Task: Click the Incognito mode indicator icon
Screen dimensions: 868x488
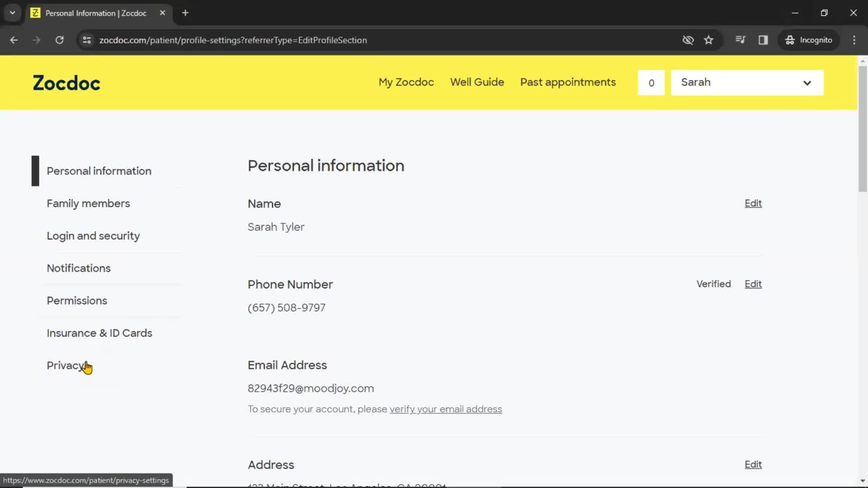Action: point(790,40)
